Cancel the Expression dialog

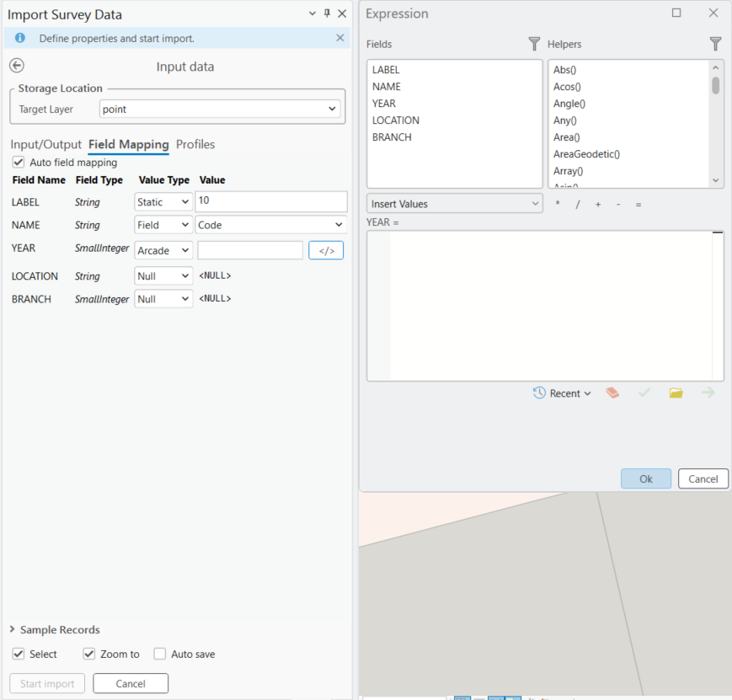point(703,478)
